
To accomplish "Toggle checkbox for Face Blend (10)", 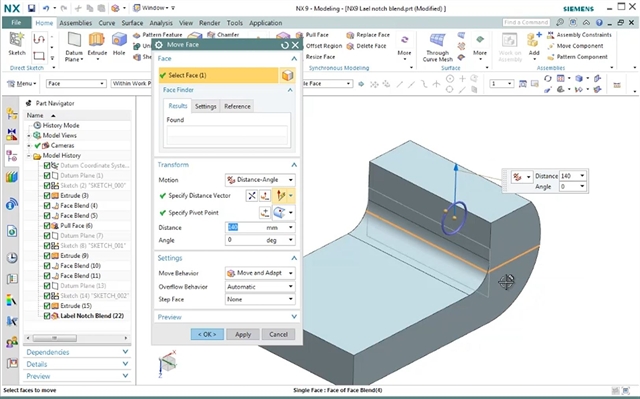I will point(47,266).
